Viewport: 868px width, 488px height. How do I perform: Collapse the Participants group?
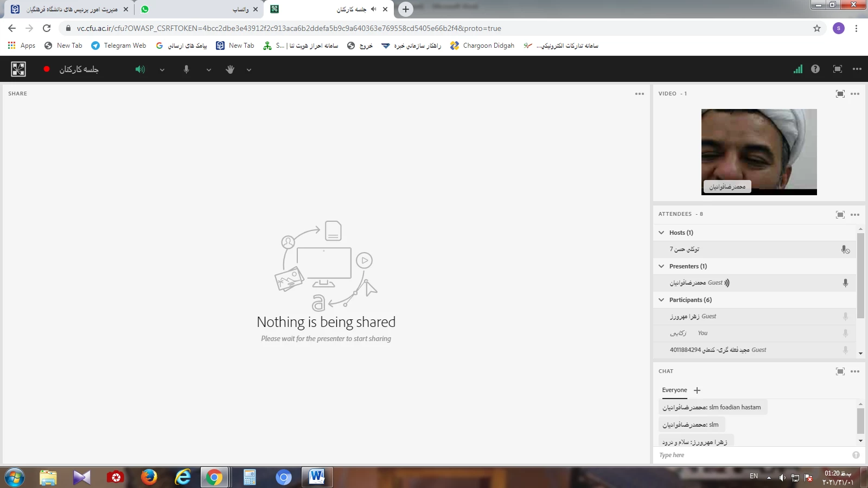click(x=661, y=300)
